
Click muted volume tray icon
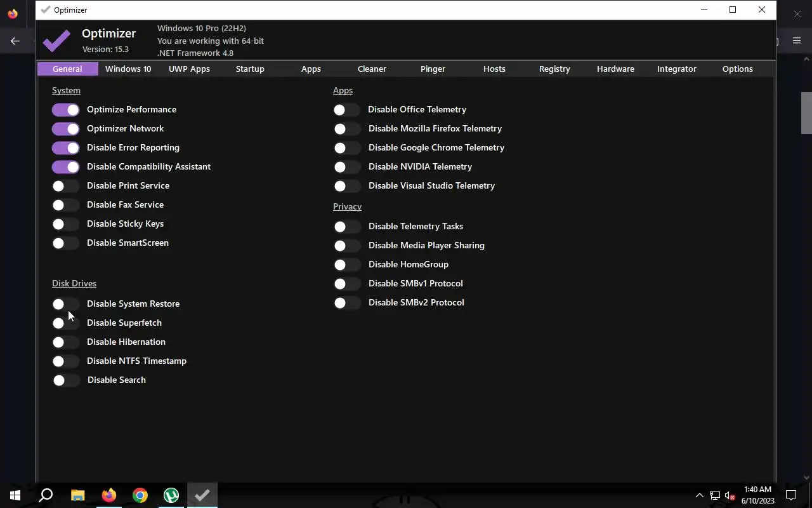[730, 496]
